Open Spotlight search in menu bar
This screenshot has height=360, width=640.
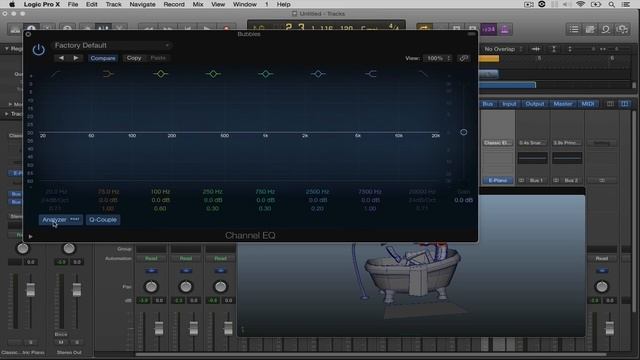[611, 4]
